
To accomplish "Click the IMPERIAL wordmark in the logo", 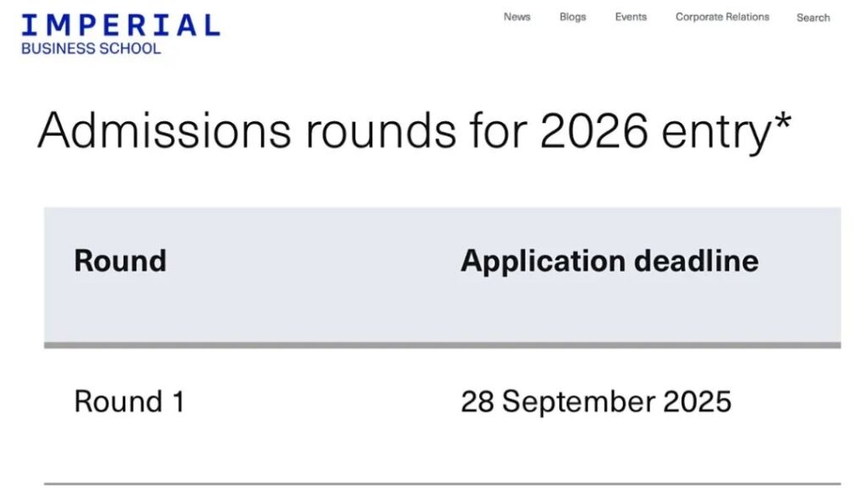I will click(x=120, y=25).
